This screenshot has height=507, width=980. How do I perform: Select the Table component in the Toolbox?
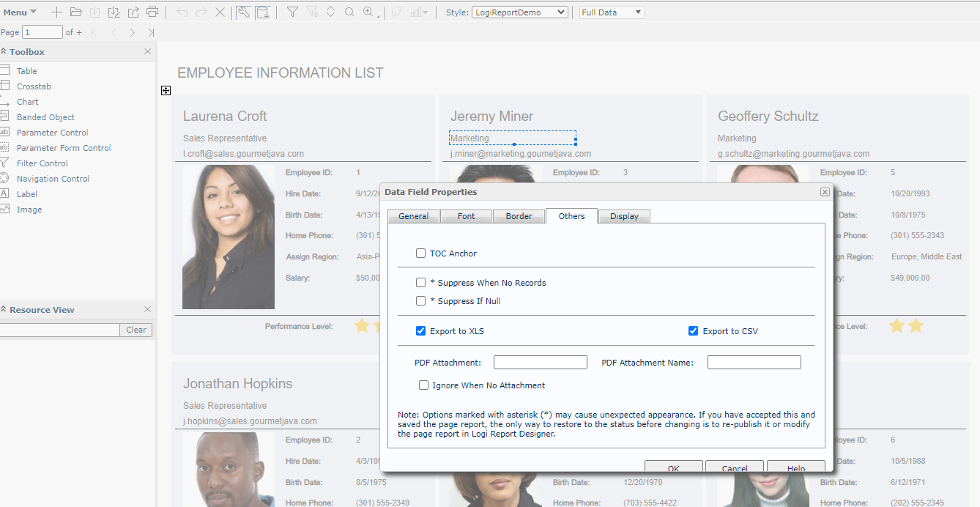click(26, 70)
